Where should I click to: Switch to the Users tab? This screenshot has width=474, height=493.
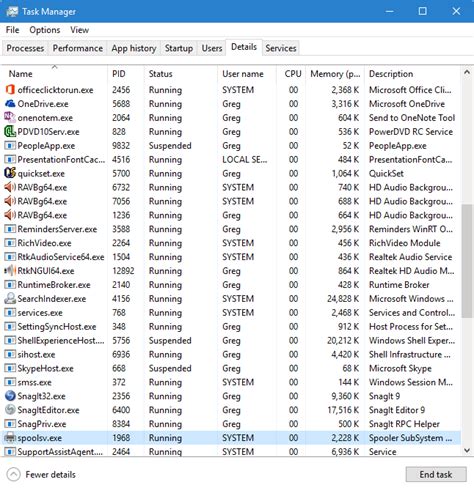point(212,48)
